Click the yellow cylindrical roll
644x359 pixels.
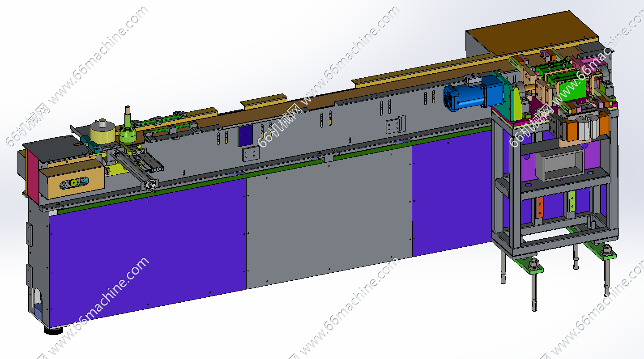coord(102,133)
